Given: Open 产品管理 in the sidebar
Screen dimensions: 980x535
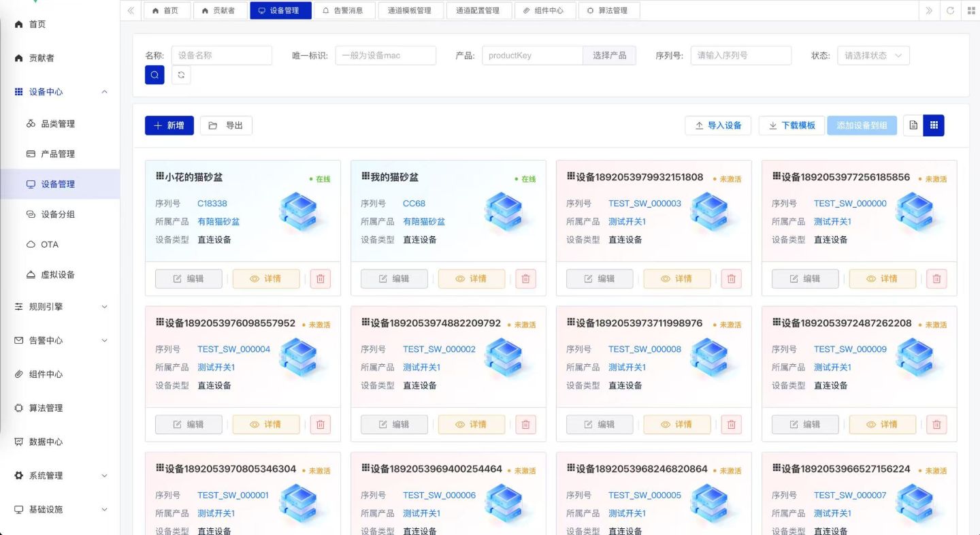Looking at the screenshot, I should [x=58, y=154].
